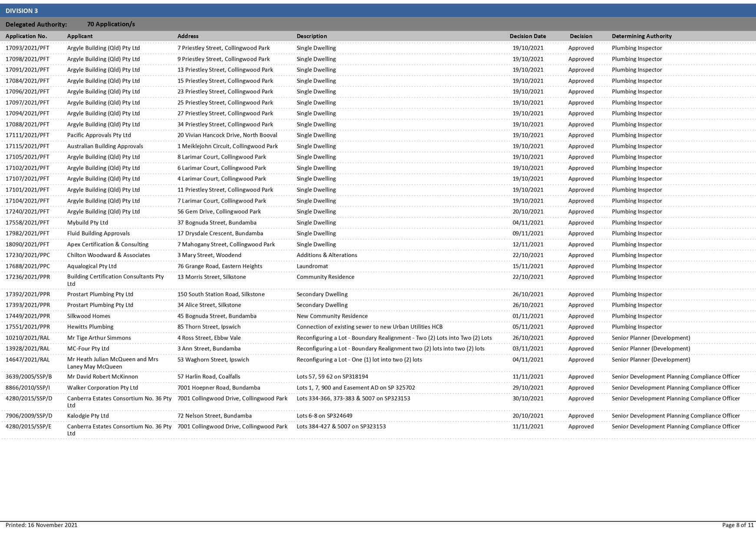Viewport: 756px width, 533px height.
Task: Click description 'Connection of existing sewer to new Urban Utilities HCB'
Action: pos(370,327)
